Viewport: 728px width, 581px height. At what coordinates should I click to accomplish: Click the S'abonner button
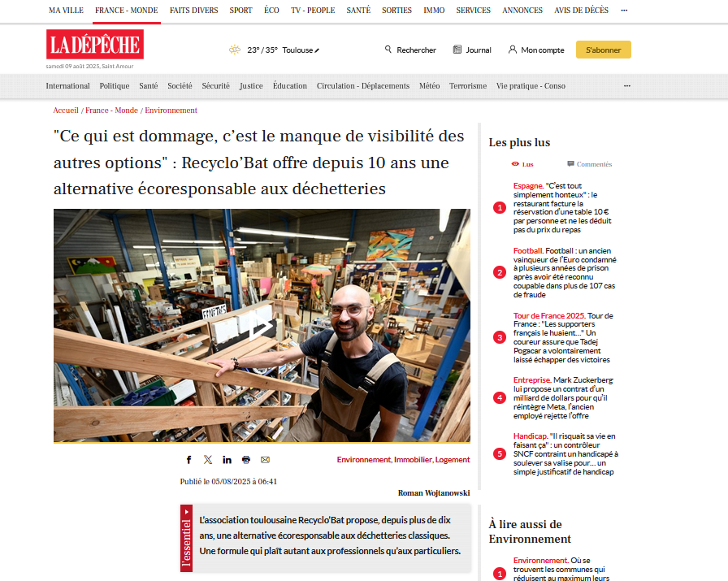click(x=603, y=50)
